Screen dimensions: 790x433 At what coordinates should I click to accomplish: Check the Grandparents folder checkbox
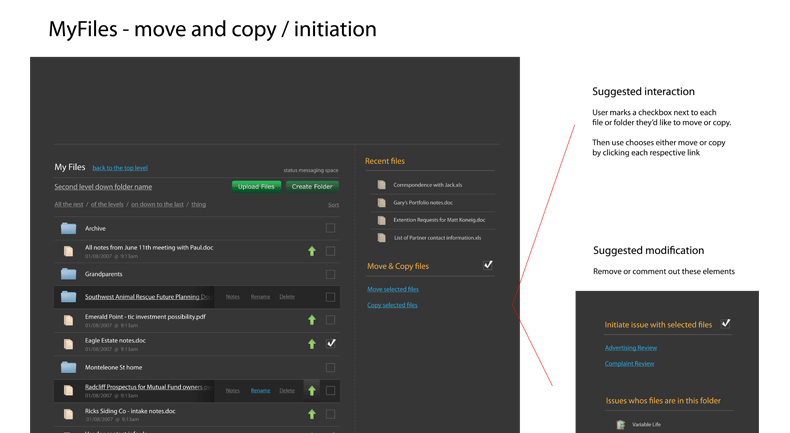(x=331, y=274)
